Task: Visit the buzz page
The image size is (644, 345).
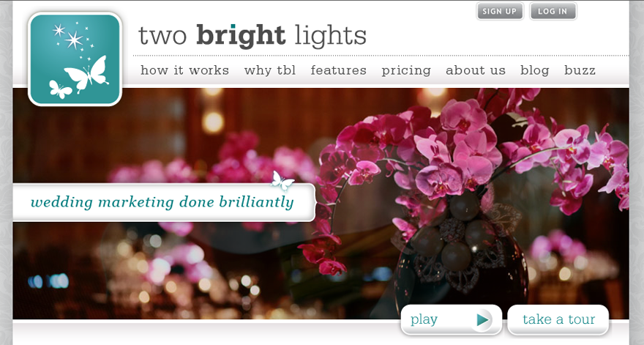Action: (x=580, y=70)
